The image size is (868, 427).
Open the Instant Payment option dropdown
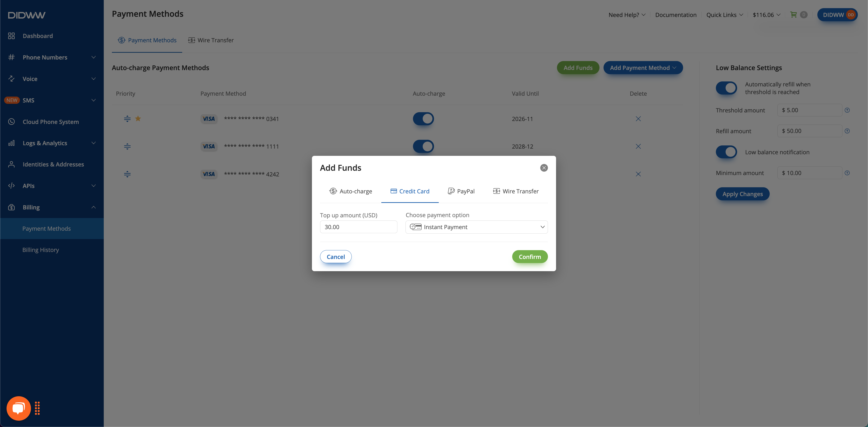tap(476, 227)
